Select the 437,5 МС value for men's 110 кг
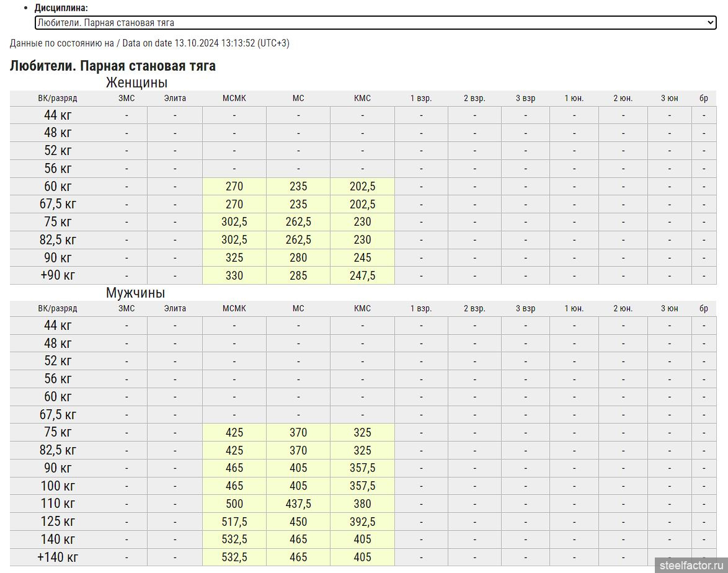Image resolution: width=728 pixels, height=573 pixels. click(298, 504)
